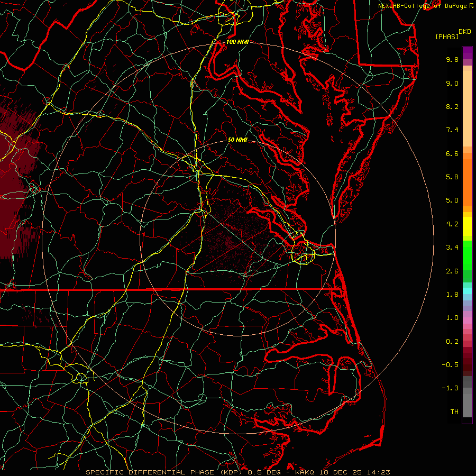Click the 0.2 legend value
Image resolution: width=476 pixels, height=476 pixels.
pos(452,342)
